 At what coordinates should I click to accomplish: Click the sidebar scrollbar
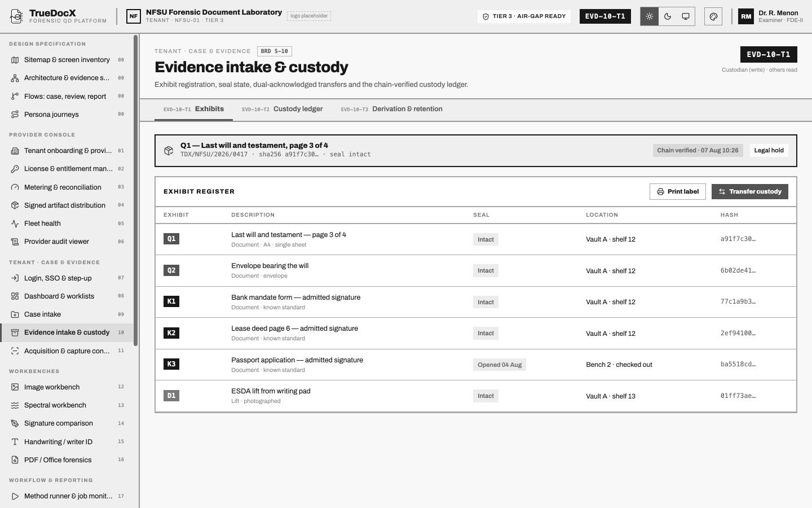pyautogui.click(x=135, y=190)
